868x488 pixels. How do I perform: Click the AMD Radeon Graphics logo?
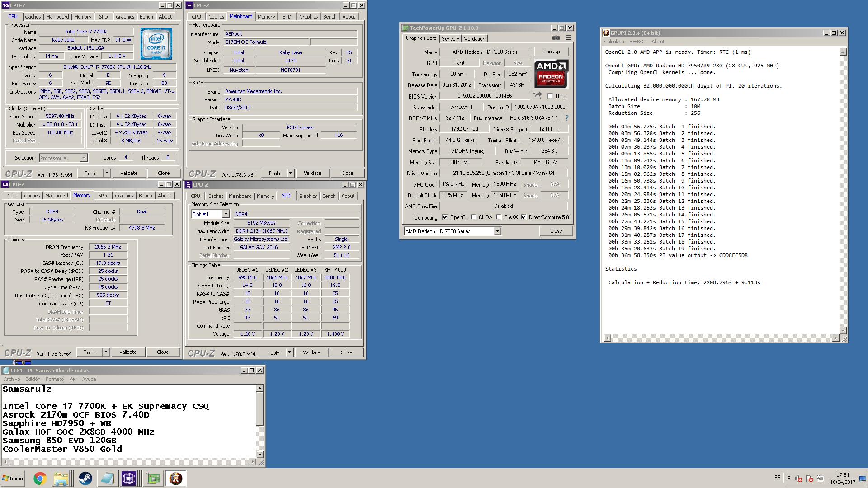pos(551,74)
